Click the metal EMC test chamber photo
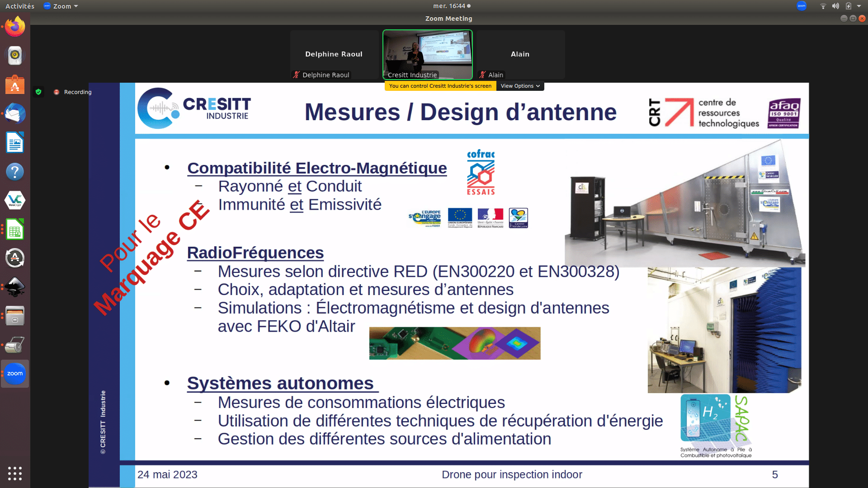 [685, 203]
